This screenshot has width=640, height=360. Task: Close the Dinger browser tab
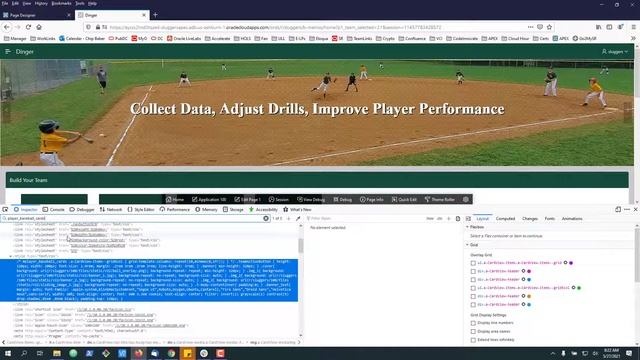tap(144, 15)
